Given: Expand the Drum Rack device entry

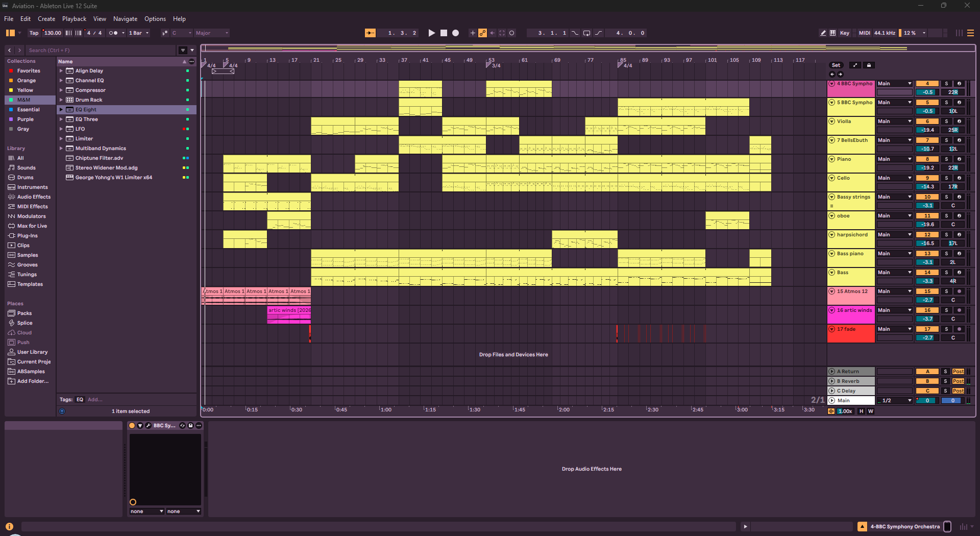Looking at the screenshot, I should [x=61, y=100].
